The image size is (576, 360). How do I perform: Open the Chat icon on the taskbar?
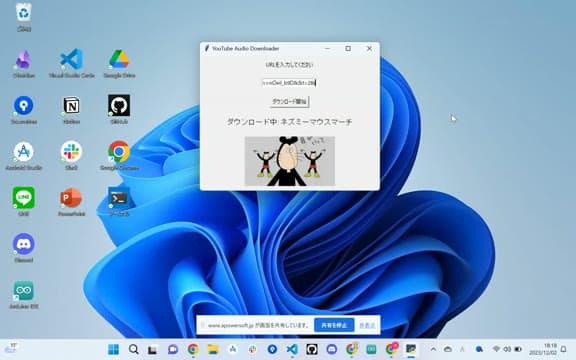click(173, 349)
